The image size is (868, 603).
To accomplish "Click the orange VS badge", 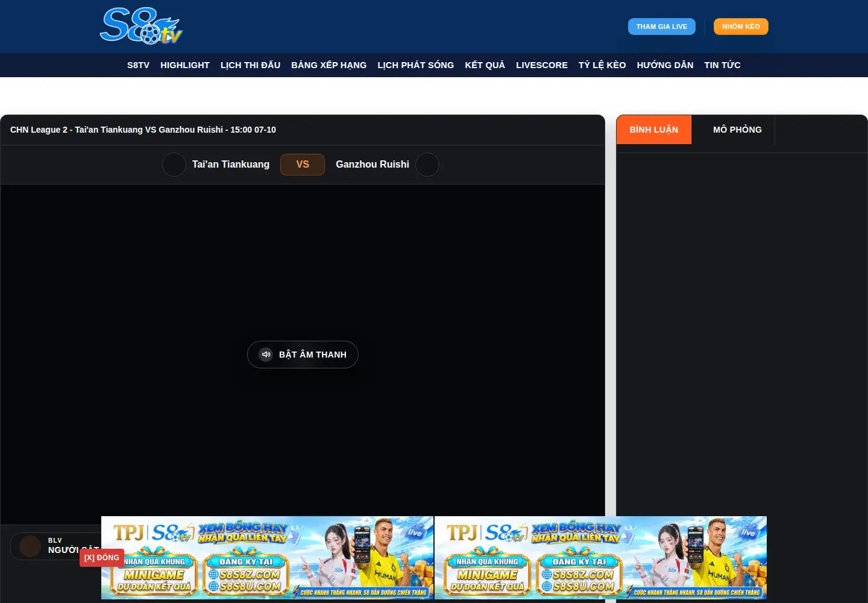I will (x=303, y=165).
